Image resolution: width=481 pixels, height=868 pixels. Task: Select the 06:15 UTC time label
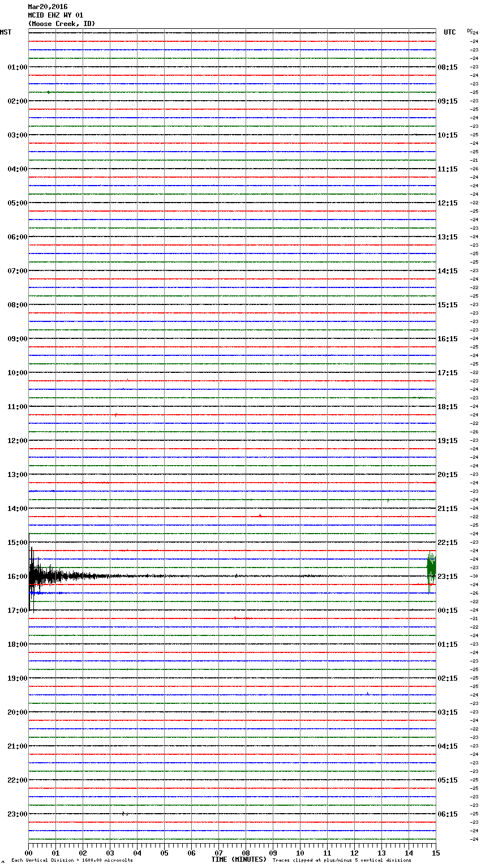pos(448,814)
